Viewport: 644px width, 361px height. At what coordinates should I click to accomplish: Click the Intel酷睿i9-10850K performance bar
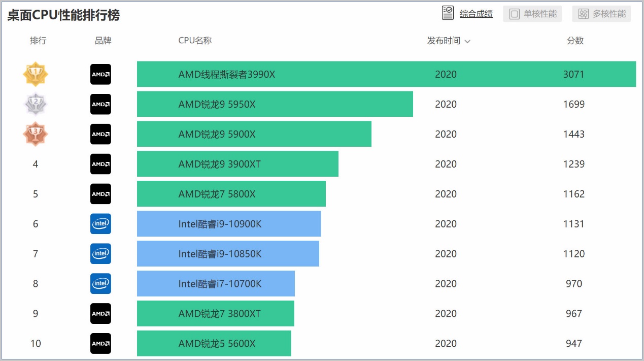[x=227, y=254]
